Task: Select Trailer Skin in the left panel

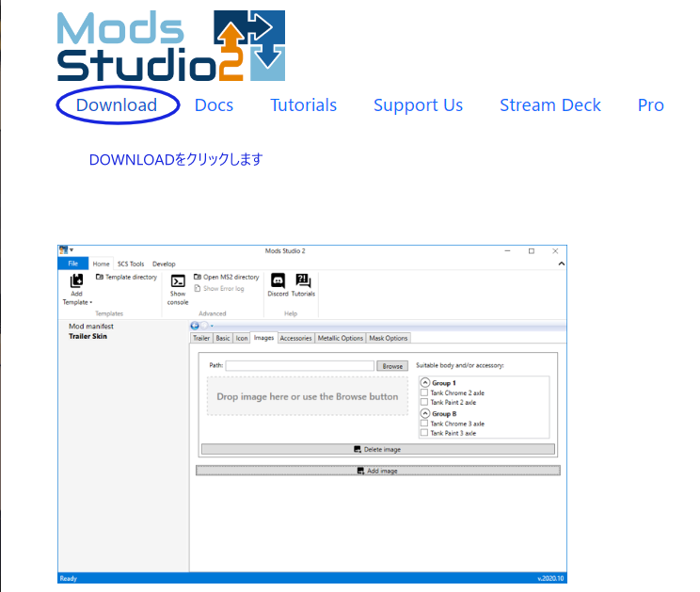Action: (87, 336)
